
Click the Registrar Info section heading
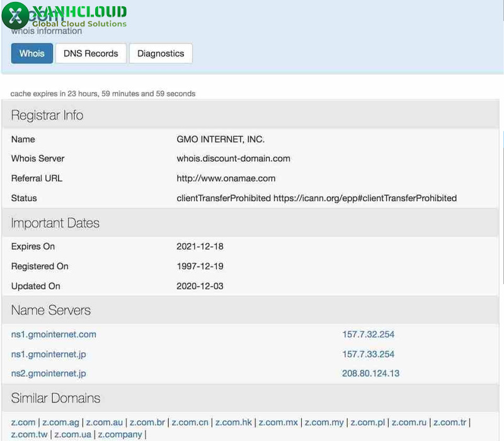47,115
